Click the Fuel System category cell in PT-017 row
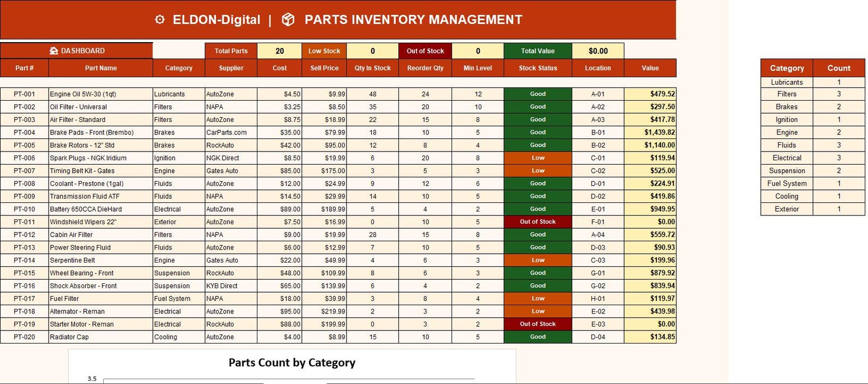The image size is (868, 384). (x=179, y=299)
